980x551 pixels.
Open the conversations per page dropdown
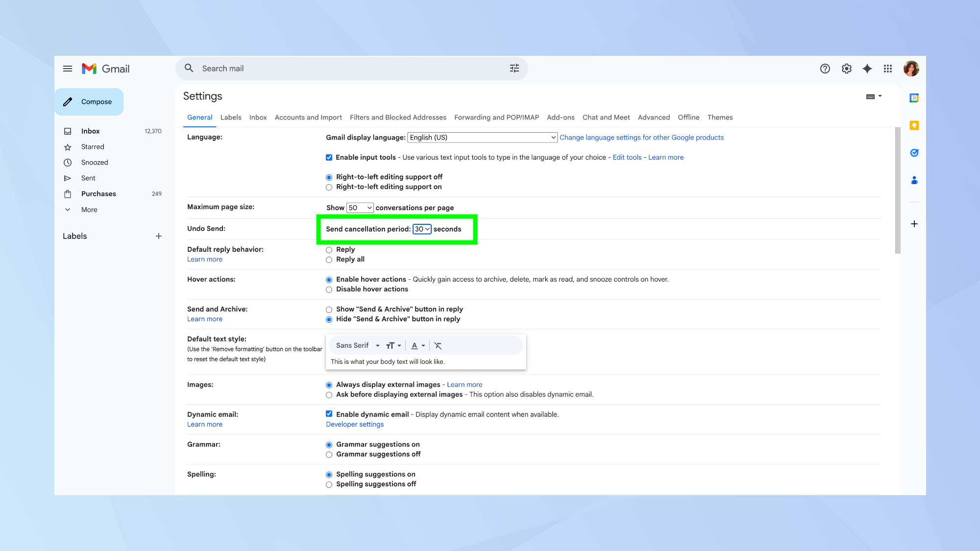click(x=360, y=208)
